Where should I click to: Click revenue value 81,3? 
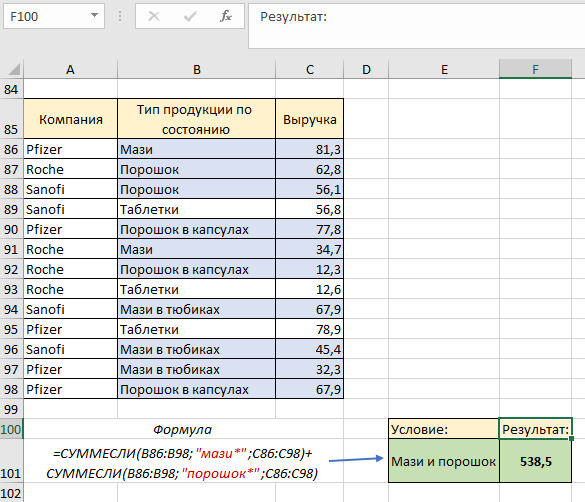[310, 149]
